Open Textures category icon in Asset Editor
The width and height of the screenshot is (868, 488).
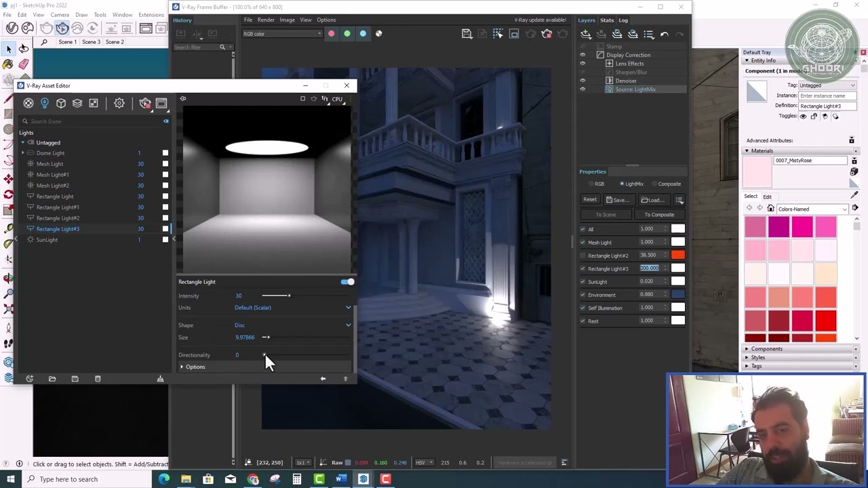[94, 103]
